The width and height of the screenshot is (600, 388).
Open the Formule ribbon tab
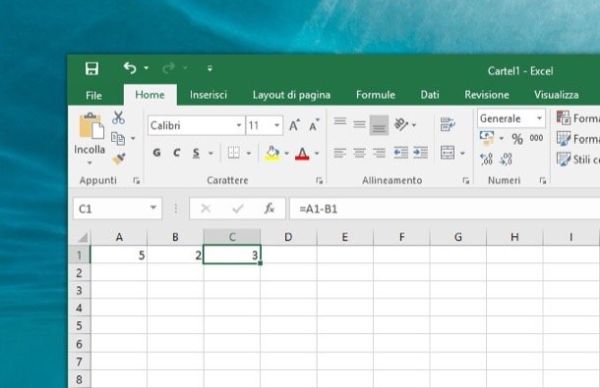pos(375,95)
